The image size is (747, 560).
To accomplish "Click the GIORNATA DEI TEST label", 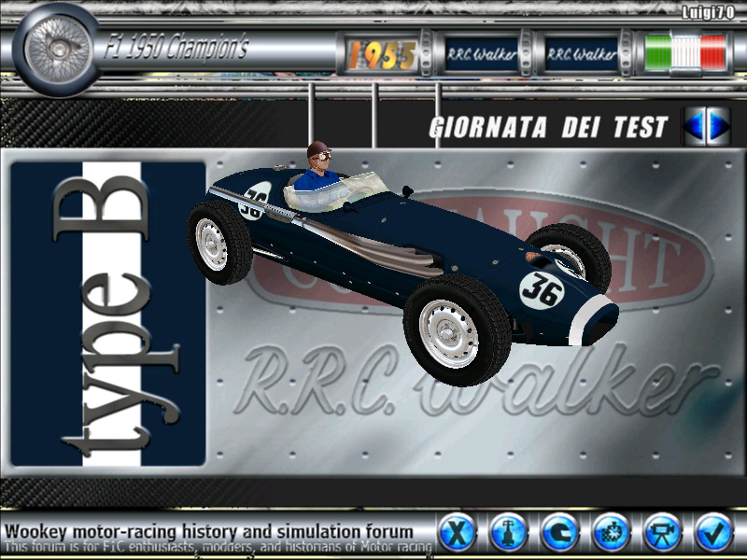I will 548,127.
